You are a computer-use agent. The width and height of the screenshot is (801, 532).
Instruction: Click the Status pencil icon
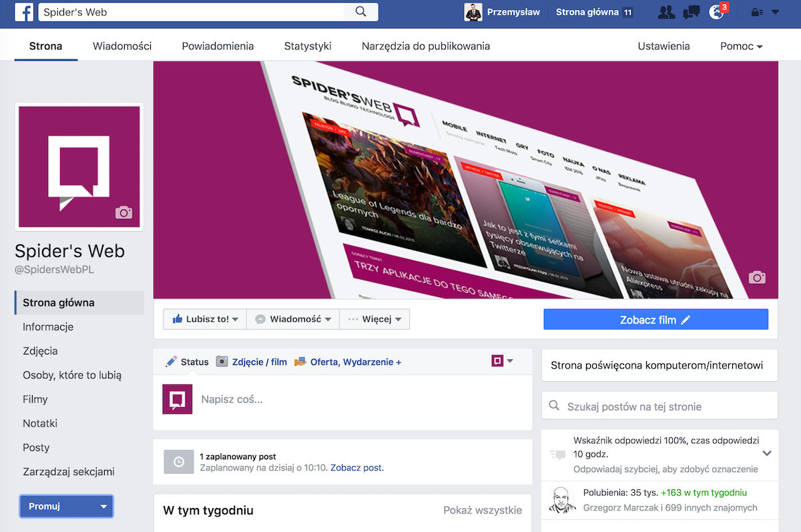coord(172,361)
